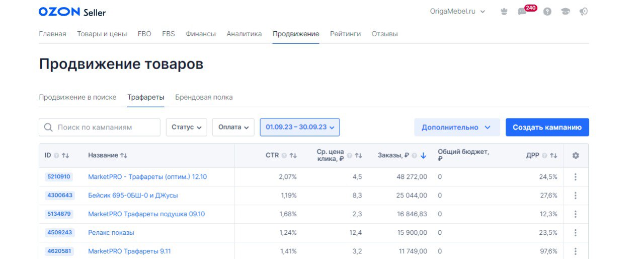Open the help question mark icon
Viewport: 644px width, 259px height.
pos(547,12)
